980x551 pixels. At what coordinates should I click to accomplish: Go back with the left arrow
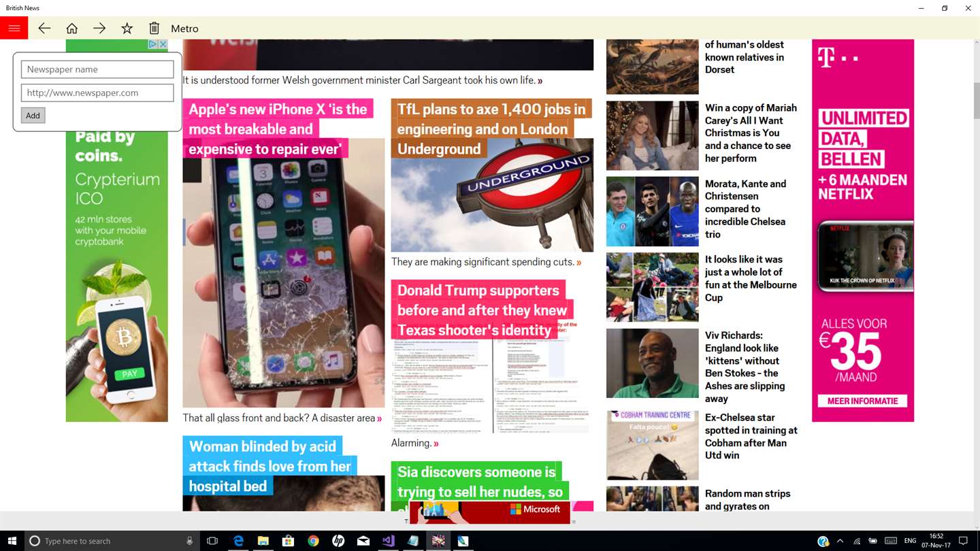pos(44,28)
